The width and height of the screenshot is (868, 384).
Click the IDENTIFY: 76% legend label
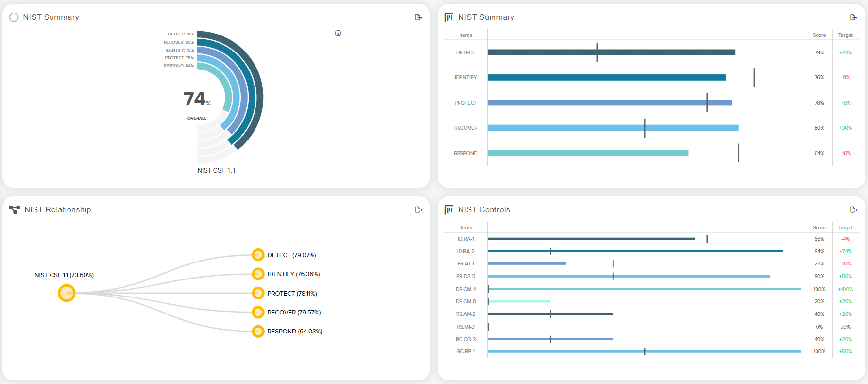pos(179,50)
